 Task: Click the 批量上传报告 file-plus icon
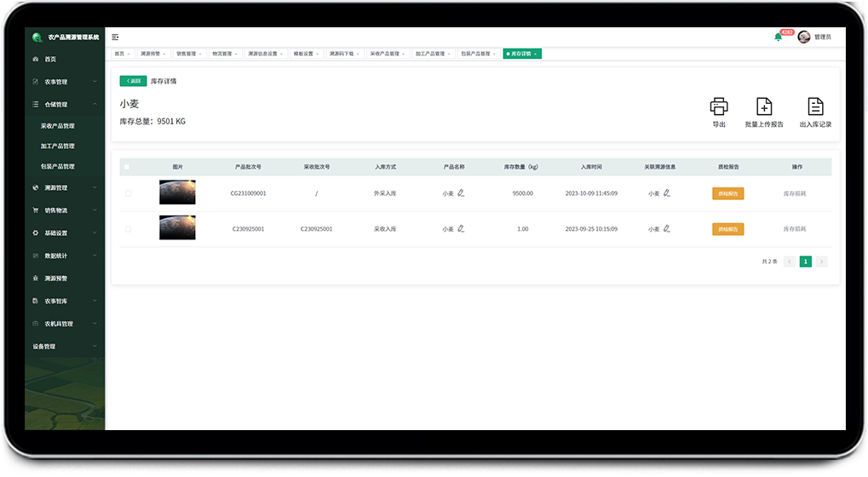tap(764, 106)
